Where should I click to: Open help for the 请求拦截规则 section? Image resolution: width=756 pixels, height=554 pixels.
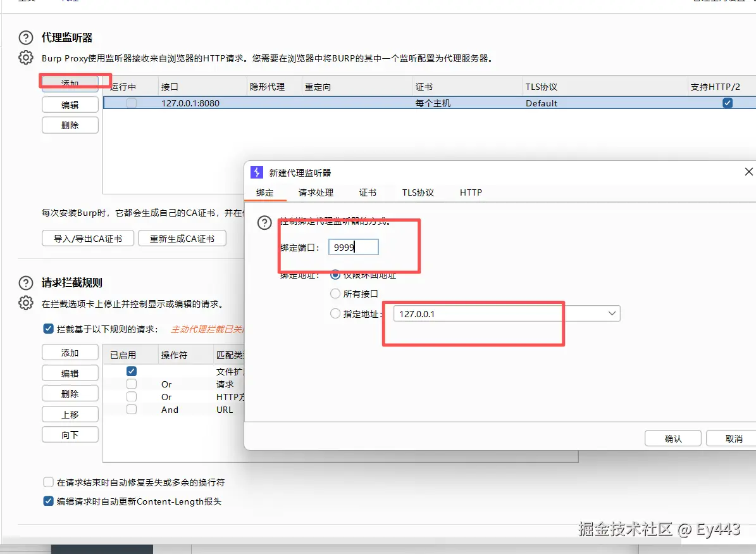coord(25,283)
